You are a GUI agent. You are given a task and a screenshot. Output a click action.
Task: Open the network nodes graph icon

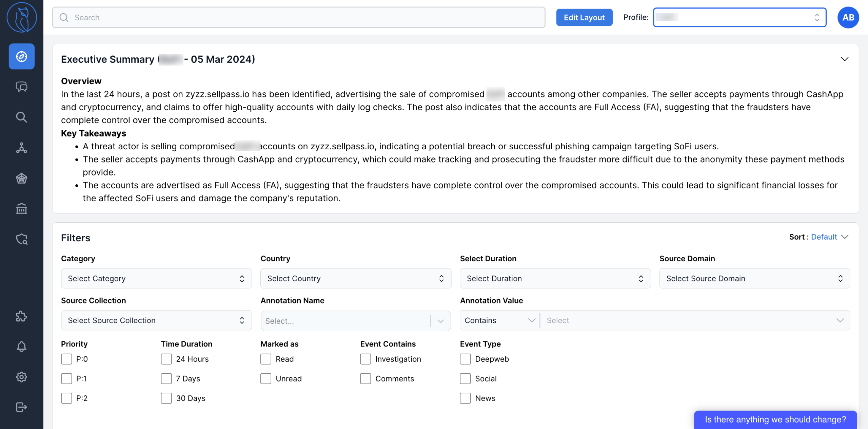coord(21,148)
